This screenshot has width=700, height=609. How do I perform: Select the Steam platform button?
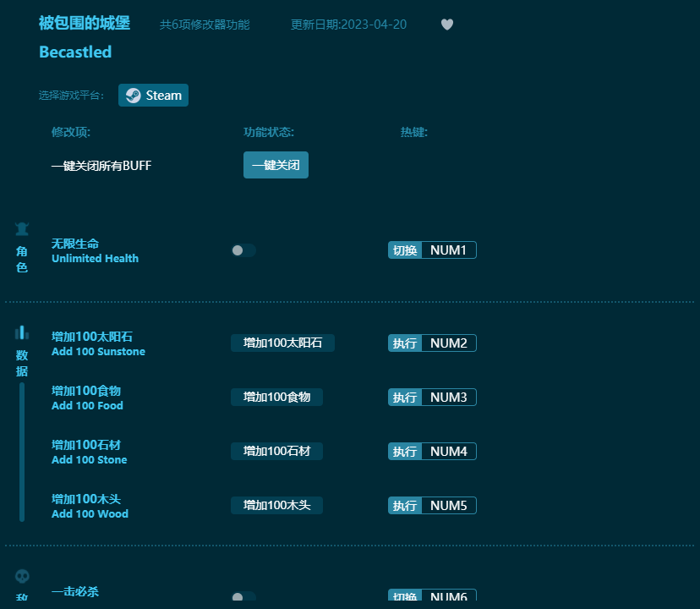(x=153, y=96)
